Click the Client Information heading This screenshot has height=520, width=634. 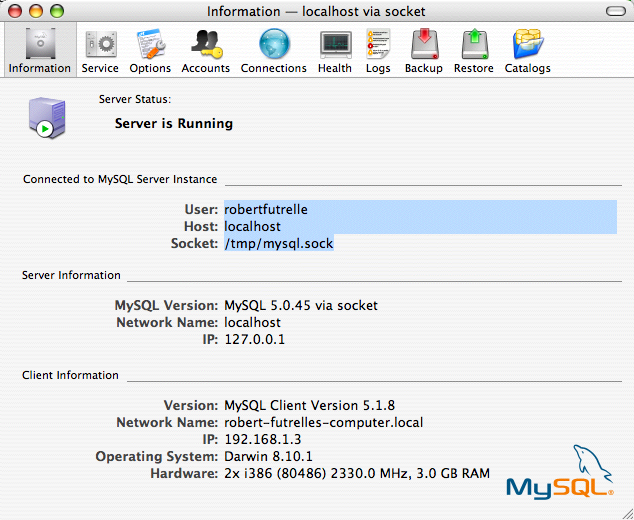point(70,375)
